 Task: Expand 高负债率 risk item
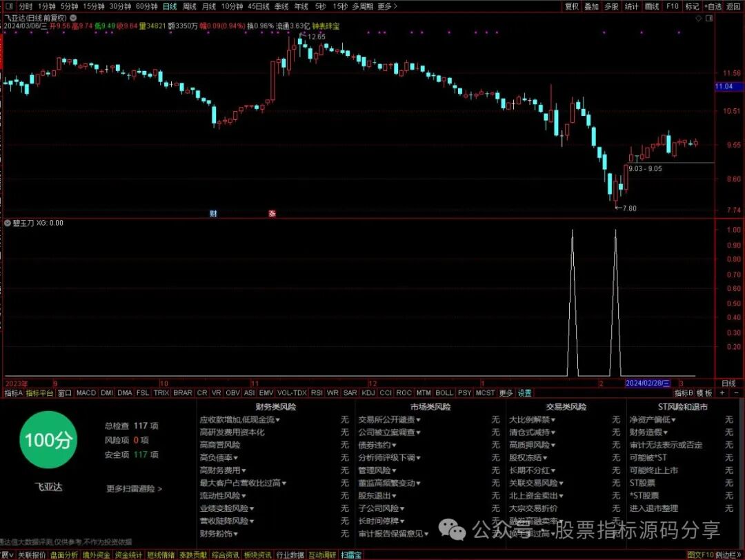(219, 457)
